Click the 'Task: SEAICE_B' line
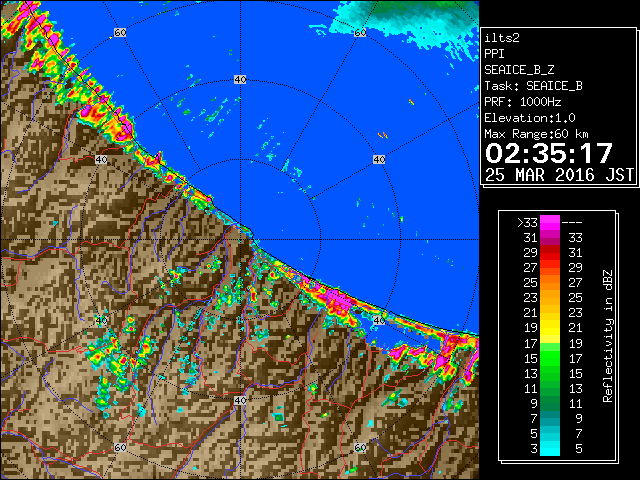Image resolution: width=640 pixels, height=480 pixels. click(533, 86)
